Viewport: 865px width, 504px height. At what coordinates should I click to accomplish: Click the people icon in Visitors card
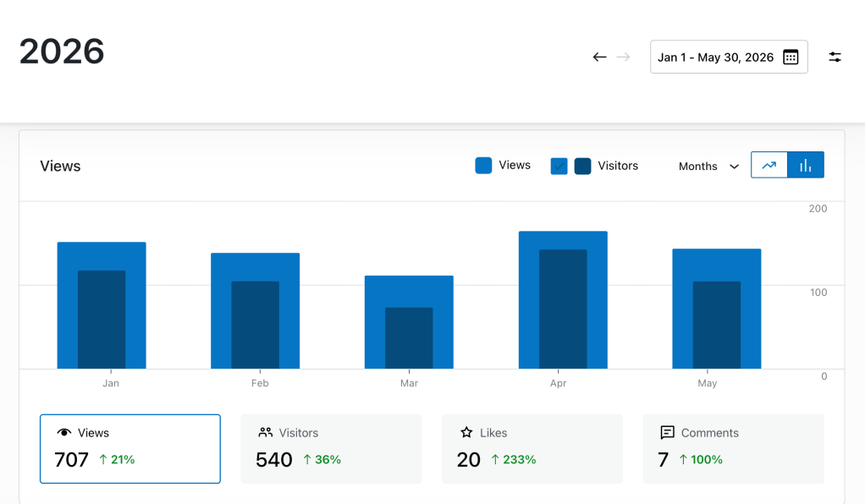[x=266, y=432]
